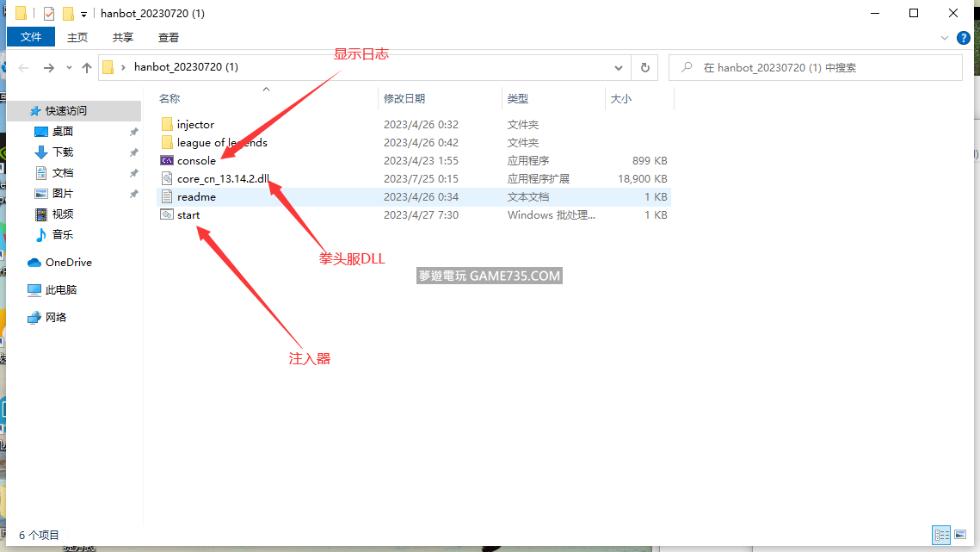980x552 pixels.
Task: Unpin Pictures using its pin icon
Action: coord(133,194)
